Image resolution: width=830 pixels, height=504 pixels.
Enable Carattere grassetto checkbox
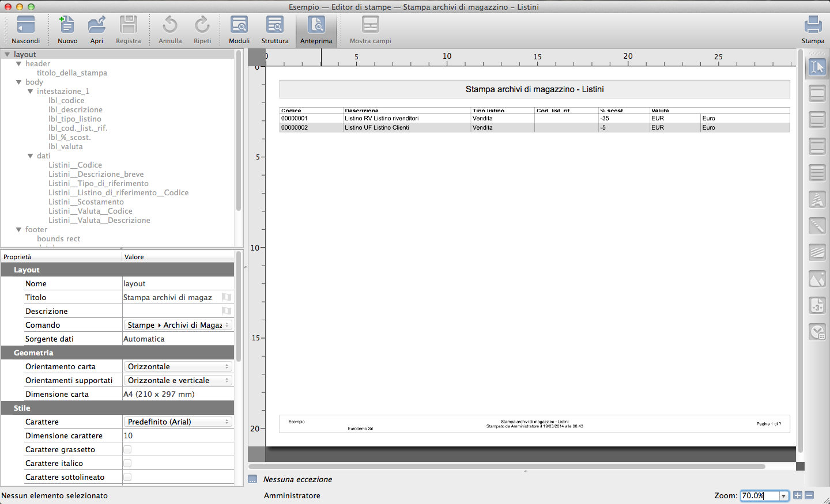click(127, 449)
